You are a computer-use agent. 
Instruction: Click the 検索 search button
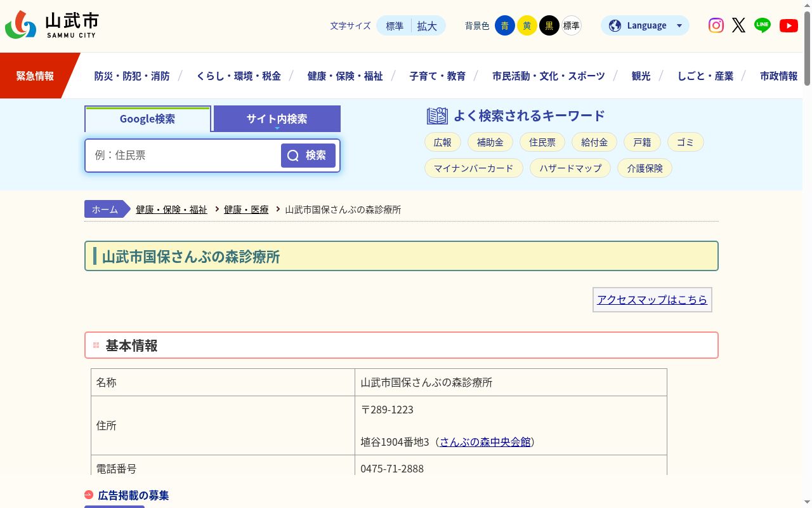308,156
